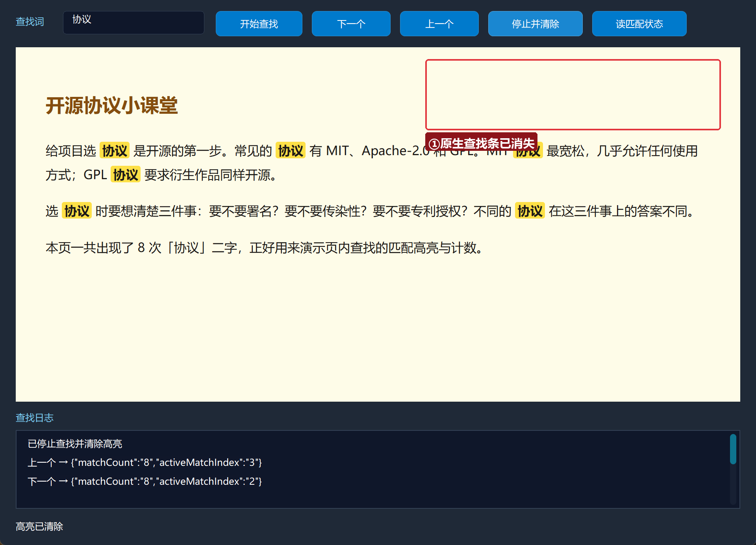Click the text 要不要专利授权？

tap(420, 211)
